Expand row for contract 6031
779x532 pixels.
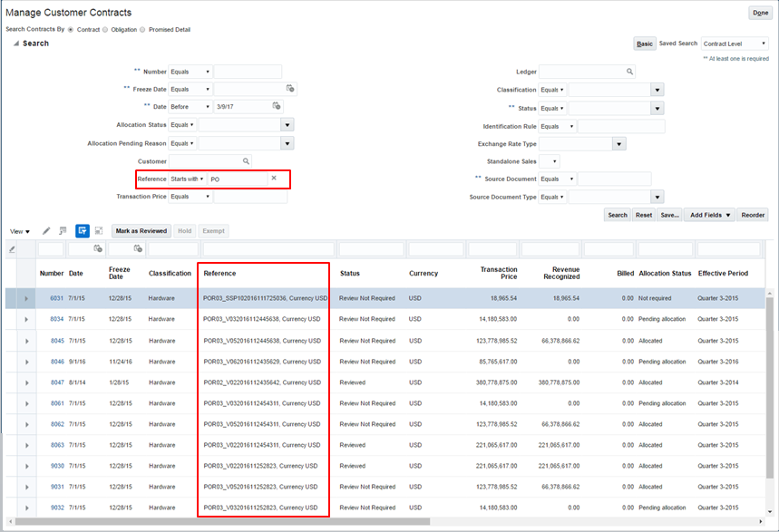pos(26,298)
